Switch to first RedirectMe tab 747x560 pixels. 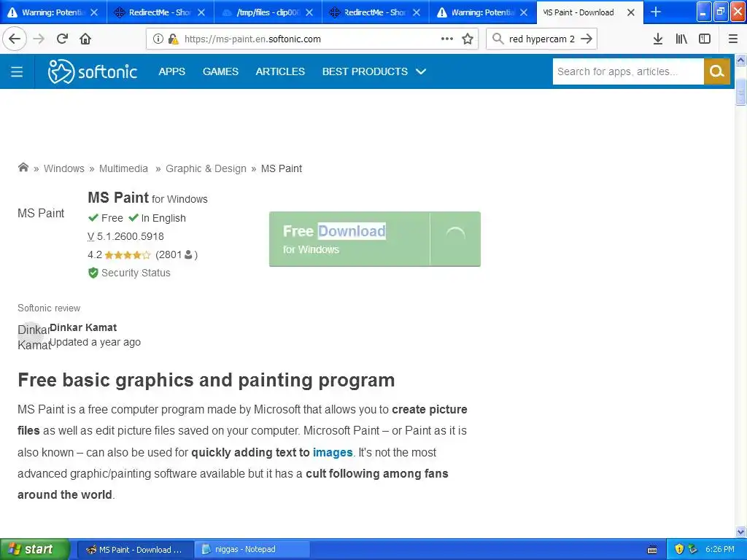[160, 12]
